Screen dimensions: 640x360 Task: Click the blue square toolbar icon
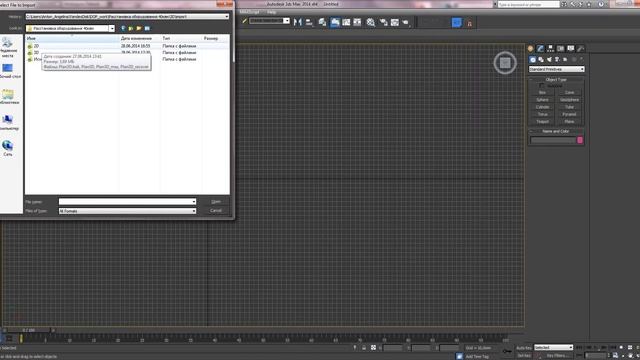coord(457,22)
